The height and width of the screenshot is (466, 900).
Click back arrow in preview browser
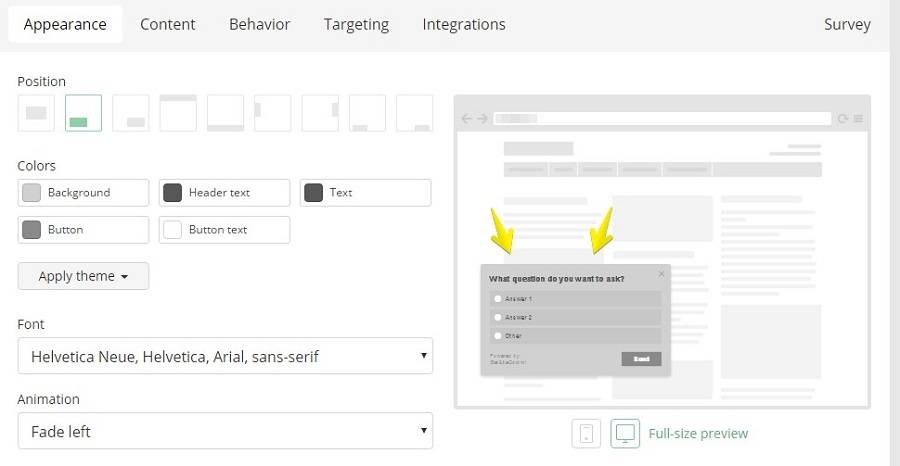(x=467, y=119)
